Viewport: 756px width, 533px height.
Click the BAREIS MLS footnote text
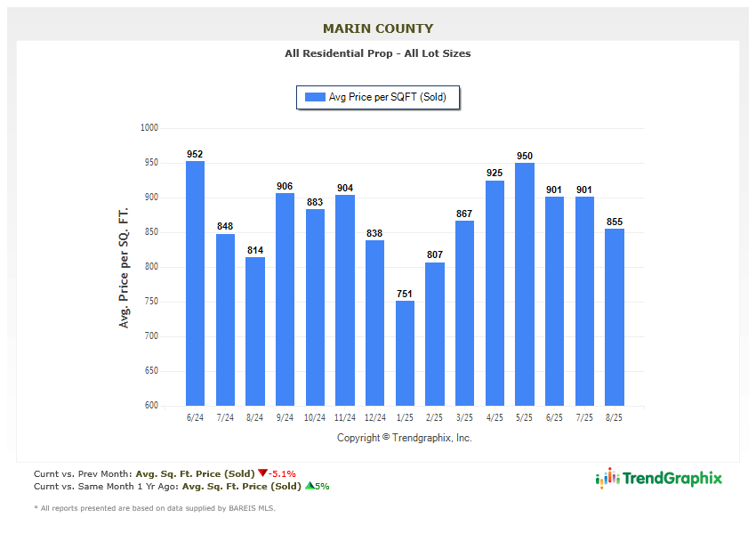click(x=155, y=508)
